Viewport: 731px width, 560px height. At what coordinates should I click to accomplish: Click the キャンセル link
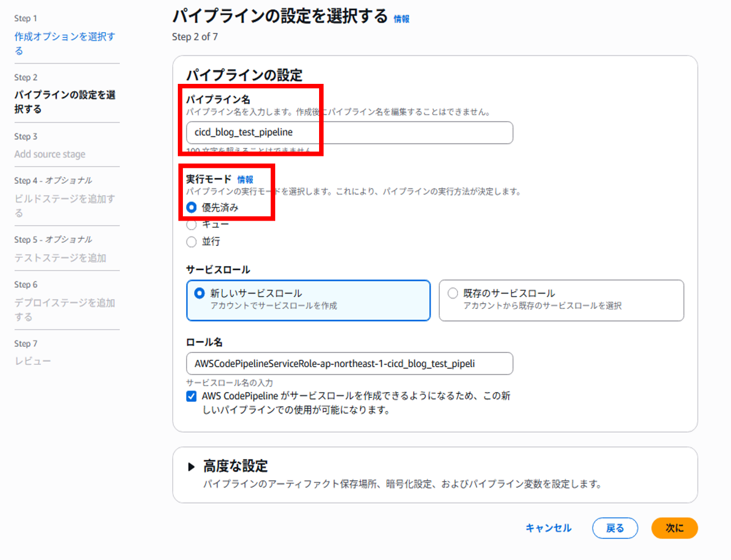click(x=548, y=528)
